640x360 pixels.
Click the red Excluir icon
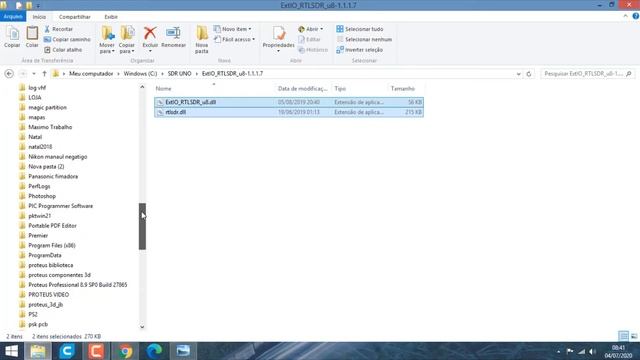coord(150,33)
